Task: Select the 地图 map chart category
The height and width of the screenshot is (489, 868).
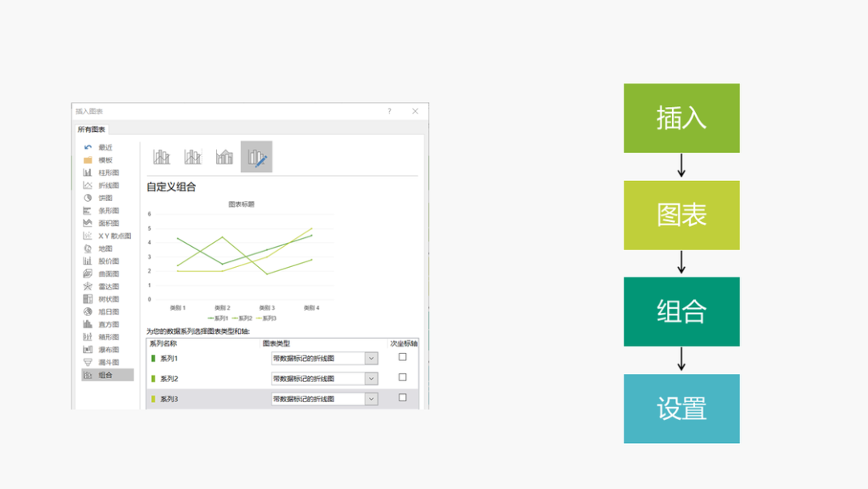Action: coord(105,249)
